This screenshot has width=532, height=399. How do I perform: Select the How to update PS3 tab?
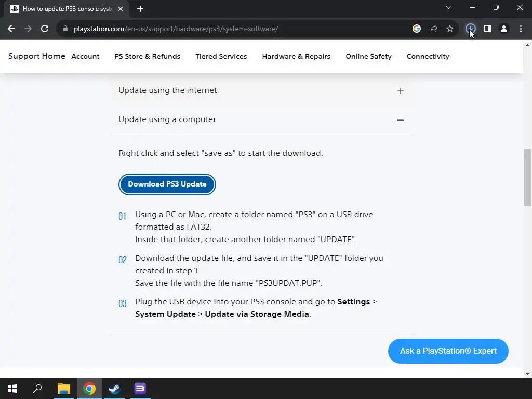click(x=66, y=9)
